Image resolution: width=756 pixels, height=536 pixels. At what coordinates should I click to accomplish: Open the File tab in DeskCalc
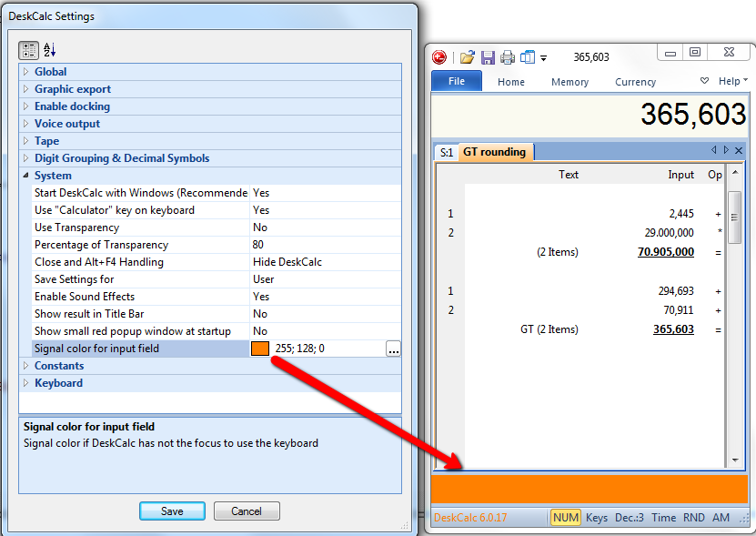coord(456,81)
